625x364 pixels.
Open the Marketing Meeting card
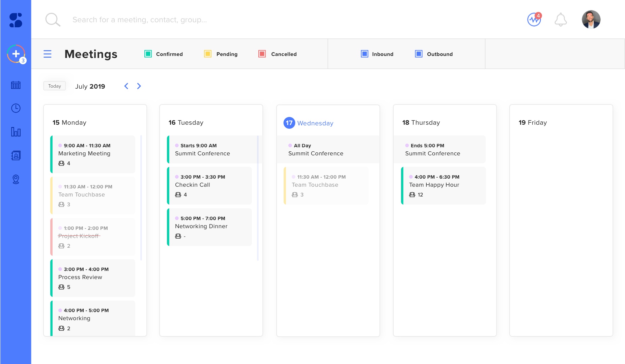[93, 154]
